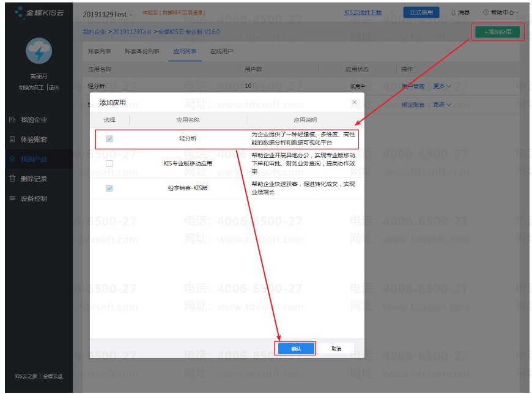The image size is (532, 394).
Task: Switch to the 在线用户 tab
Action: [x=221, y=51]
